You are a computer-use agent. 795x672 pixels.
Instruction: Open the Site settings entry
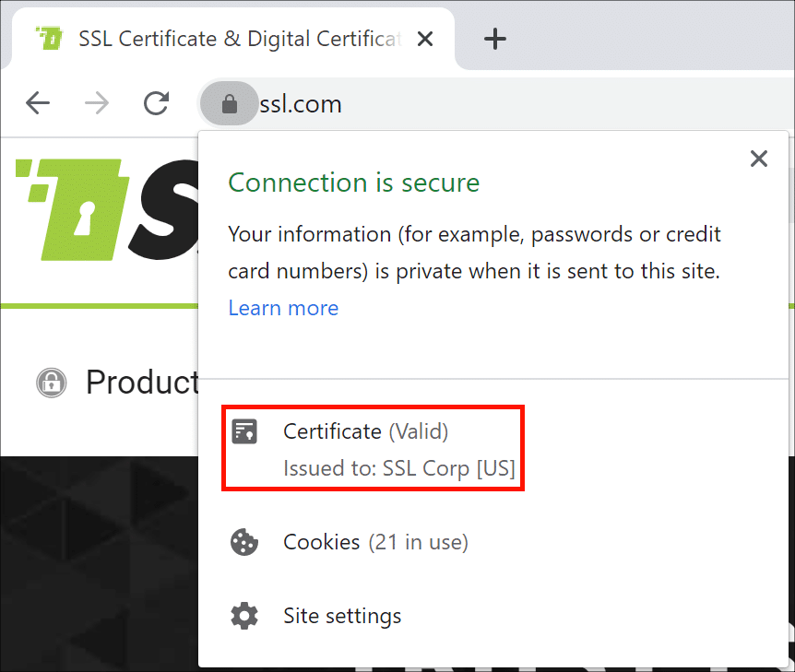pos(342,616)
